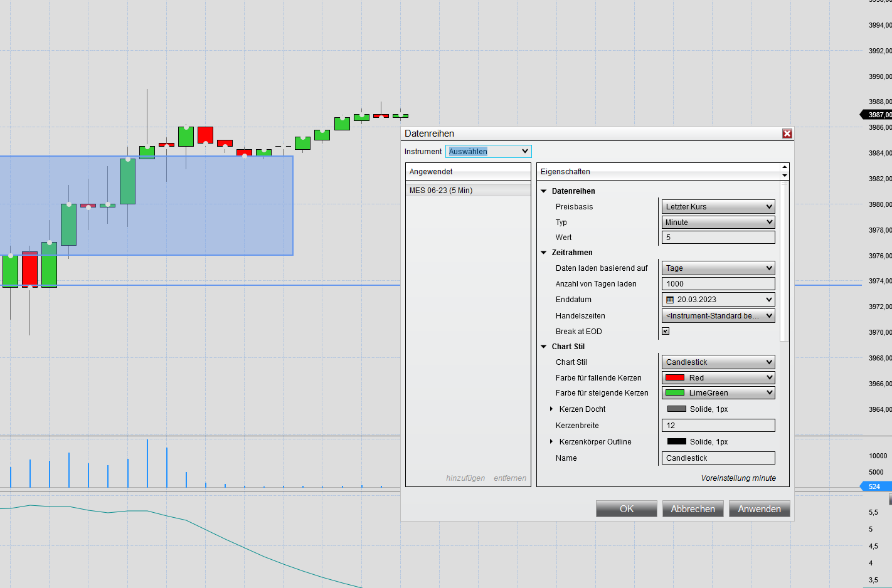Collapse the Chart Stil section

tap(544, 347)
